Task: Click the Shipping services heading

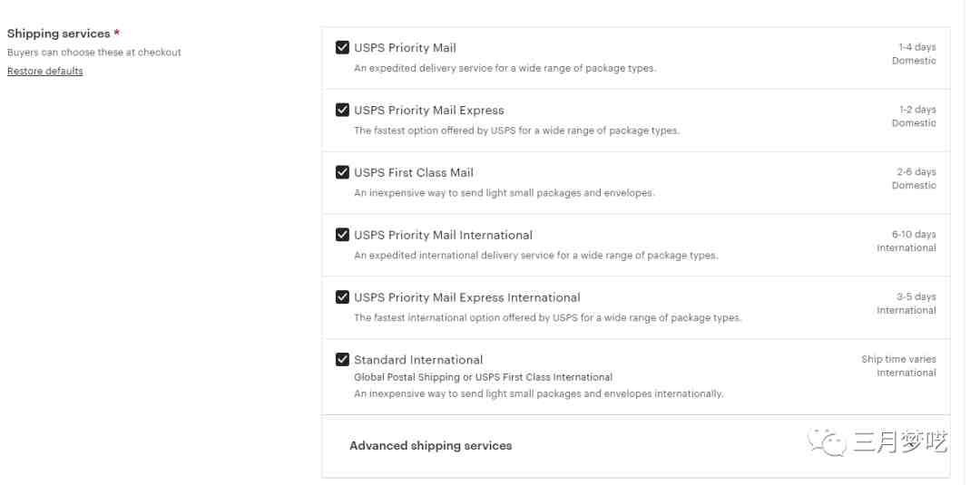Action: click(58, 34)
